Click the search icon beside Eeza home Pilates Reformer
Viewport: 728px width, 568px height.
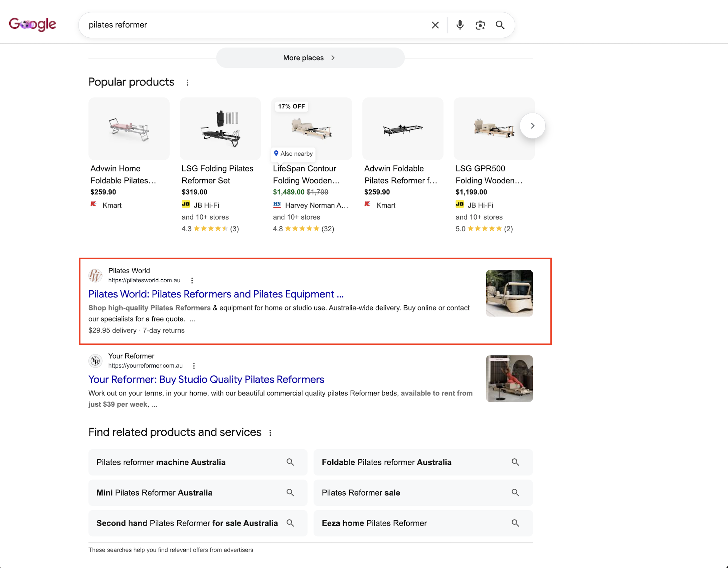tap(515, 523)
